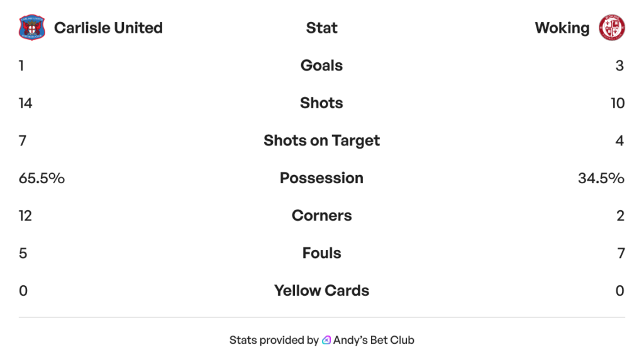The image size is (644, 362).
Task: Click Carlisle United's 12 corners value
Action: 25,215
